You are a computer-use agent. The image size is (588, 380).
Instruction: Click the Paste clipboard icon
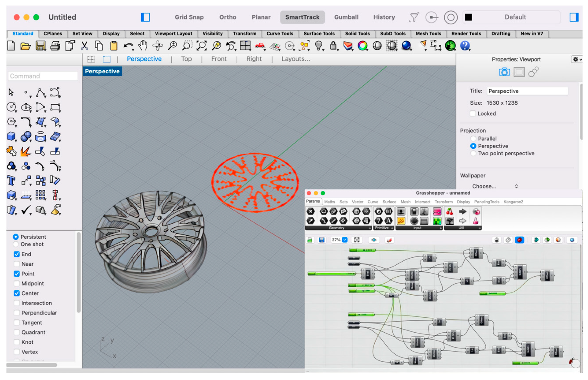[113, 46]
